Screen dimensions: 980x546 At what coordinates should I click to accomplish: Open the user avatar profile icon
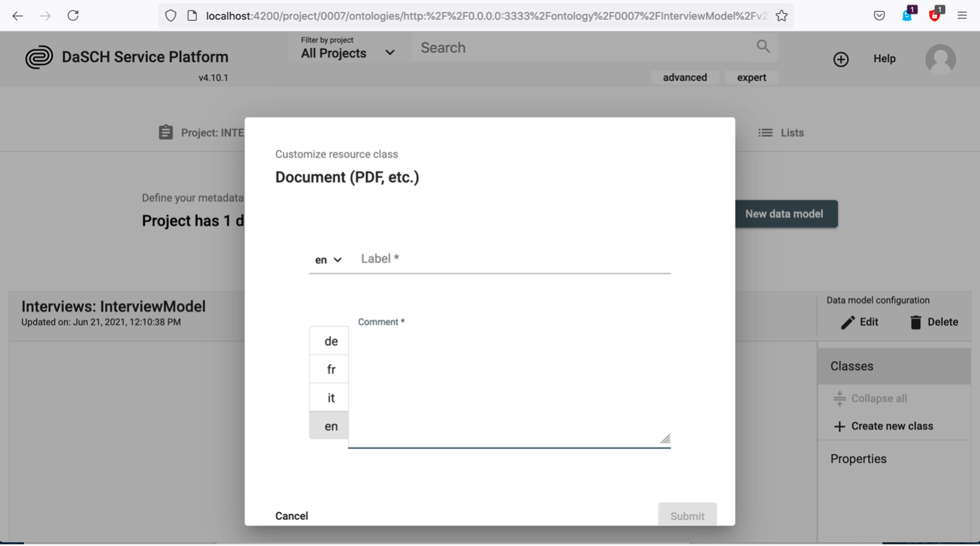940,59
